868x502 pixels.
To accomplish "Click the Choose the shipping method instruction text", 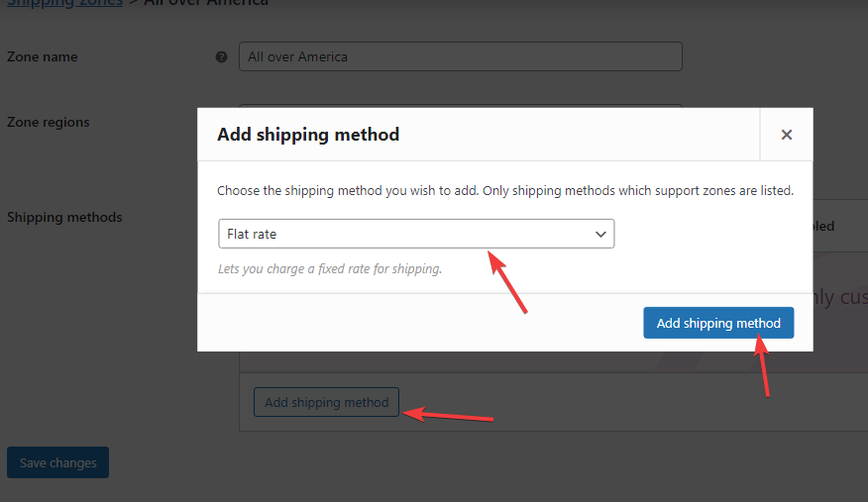I will (505, 191).
